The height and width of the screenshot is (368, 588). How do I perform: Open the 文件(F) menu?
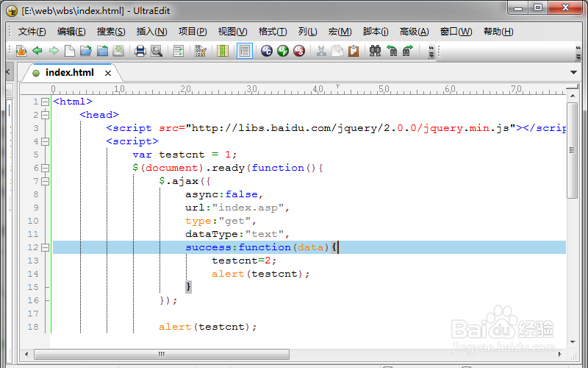(x=32, y=32)
